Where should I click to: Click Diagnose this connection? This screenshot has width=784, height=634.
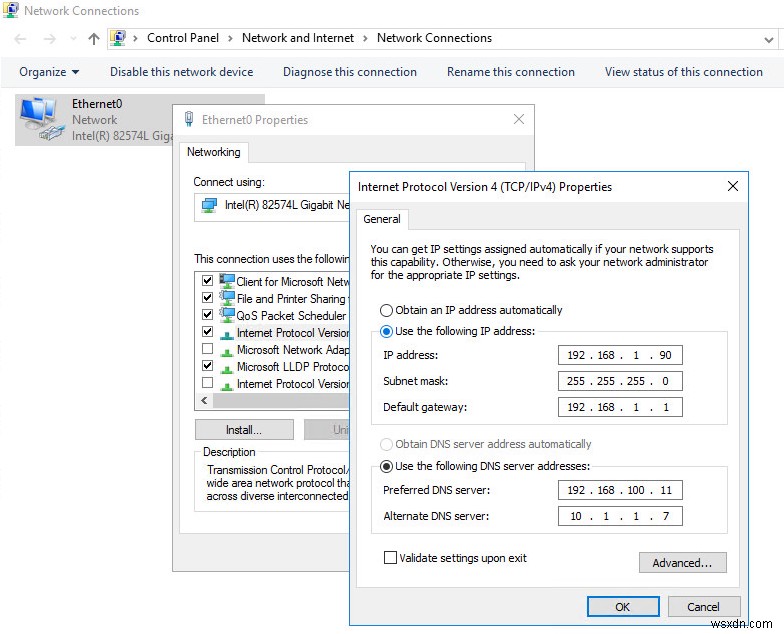tap(350, 72)
